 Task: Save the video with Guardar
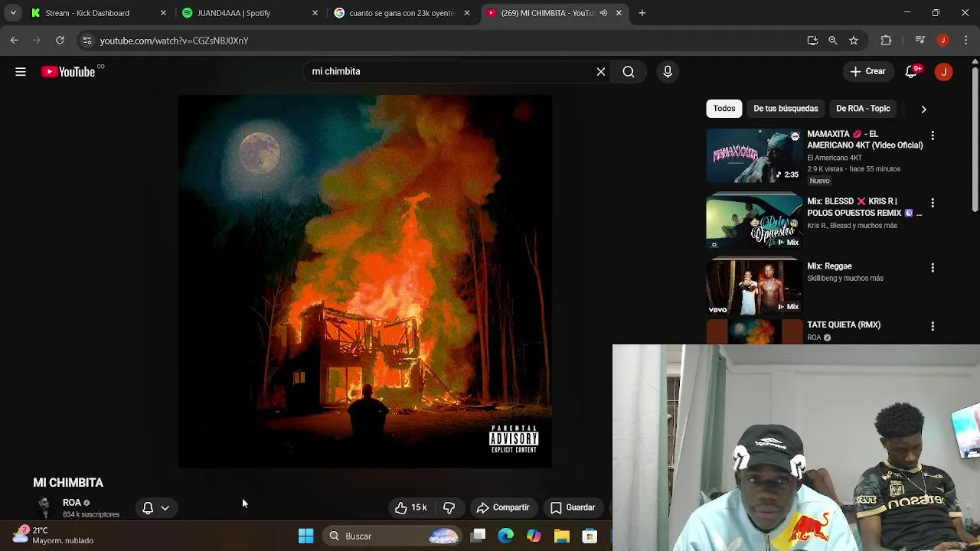[x=573, y=507]
